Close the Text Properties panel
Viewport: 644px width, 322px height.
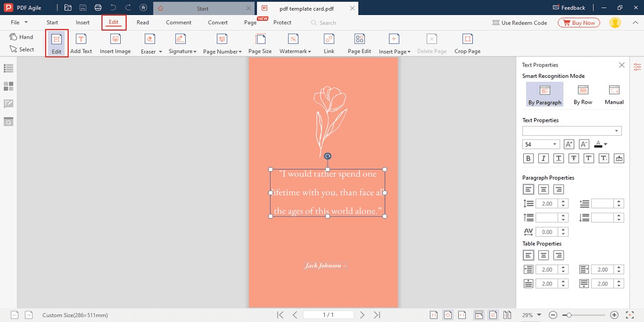click(621, 65)
